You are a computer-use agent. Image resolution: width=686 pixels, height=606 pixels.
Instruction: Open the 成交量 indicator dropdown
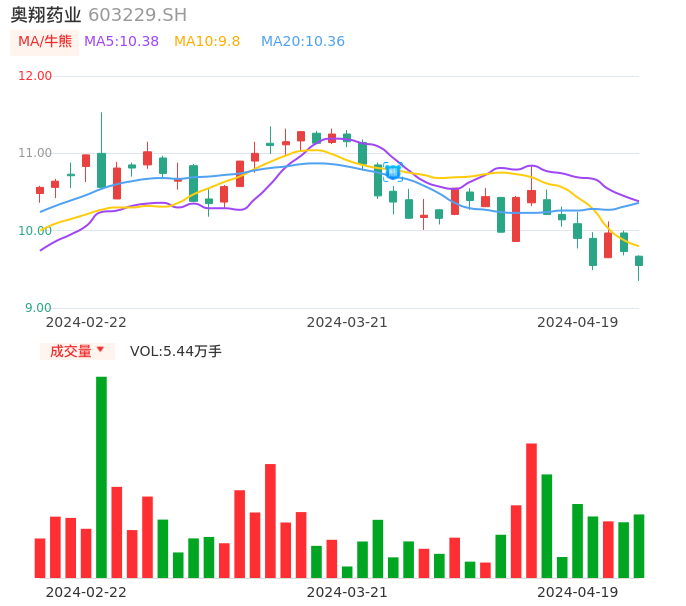[x=77, y=351]
